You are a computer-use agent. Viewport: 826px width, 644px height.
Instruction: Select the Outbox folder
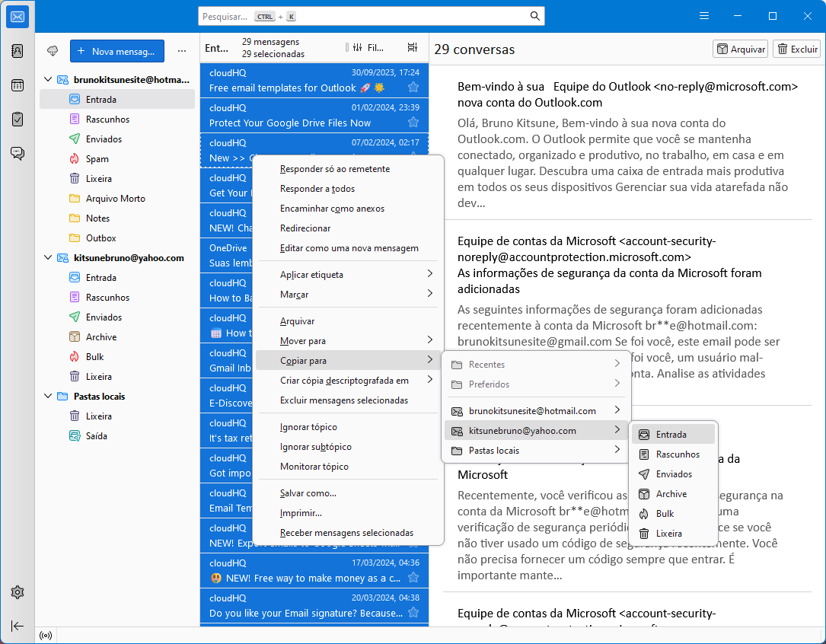click(x=117, y=238)
